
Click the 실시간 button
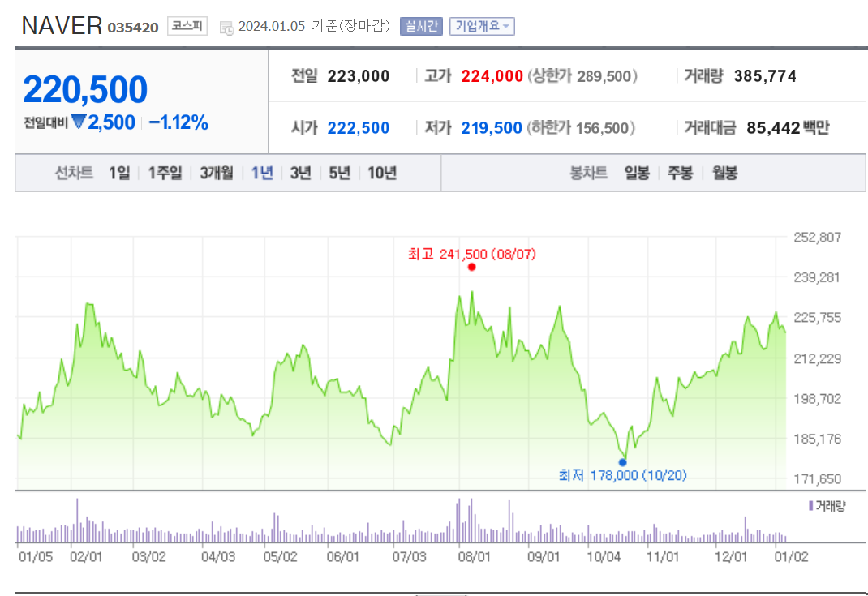point(421,26)
